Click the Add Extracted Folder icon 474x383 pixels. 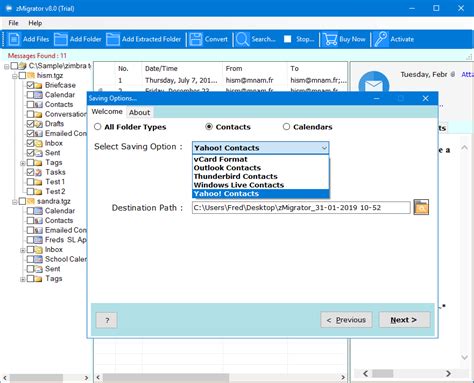(113, 39)
